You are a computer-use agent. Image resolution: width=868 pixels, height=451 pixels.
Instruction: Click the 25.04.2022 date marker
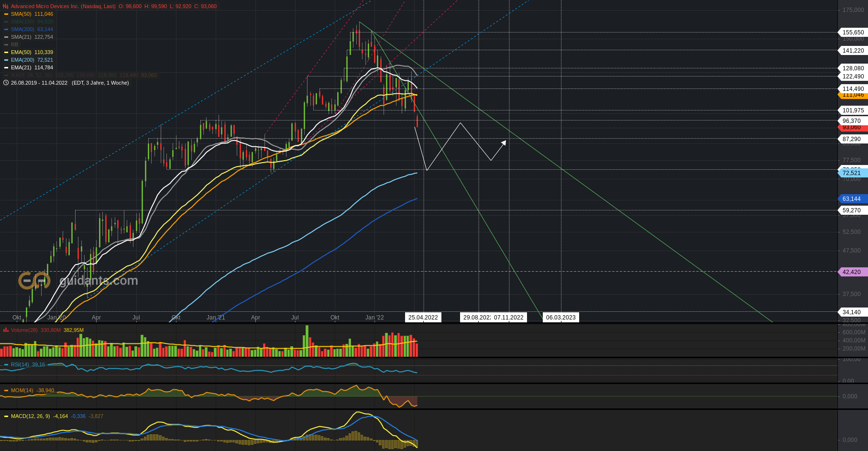[x=423, y=318]
